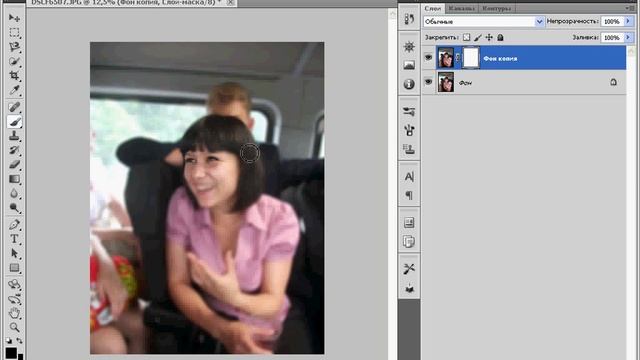Select the Eraser tool
Viewport: 640px width, 360px height.
[x=14, y=165]
